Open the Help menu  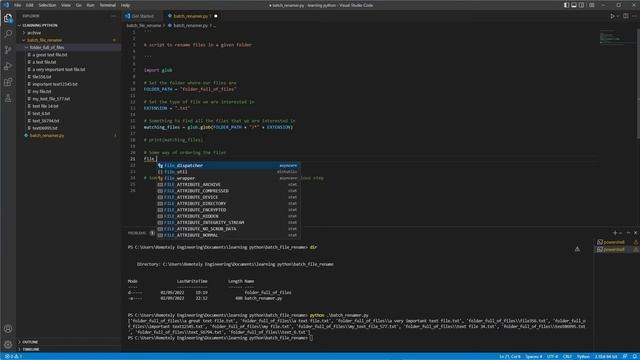point(125,5)
